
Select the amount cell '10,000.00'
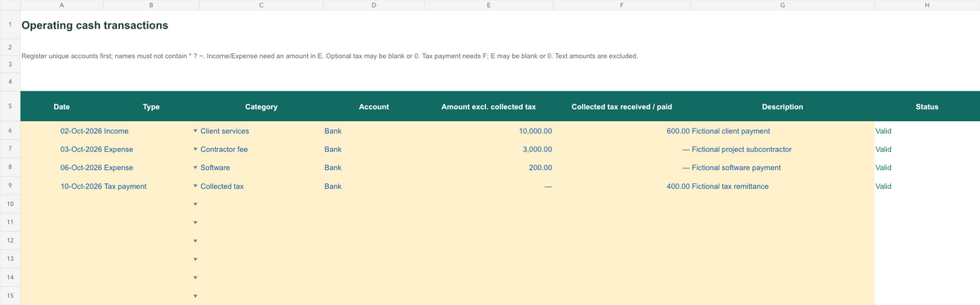point(488,131)
